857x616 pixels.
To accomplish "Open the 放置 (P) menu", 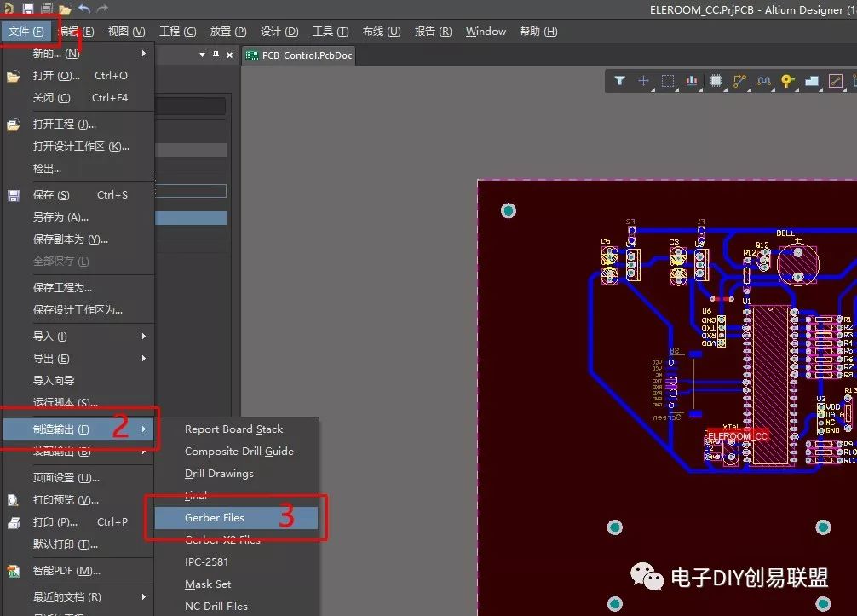I will point(228,32).
